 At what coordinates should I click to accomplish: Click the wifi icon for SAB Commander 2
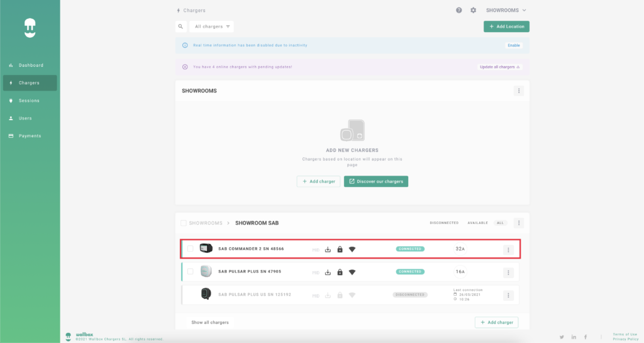click(x=352, y=249)
